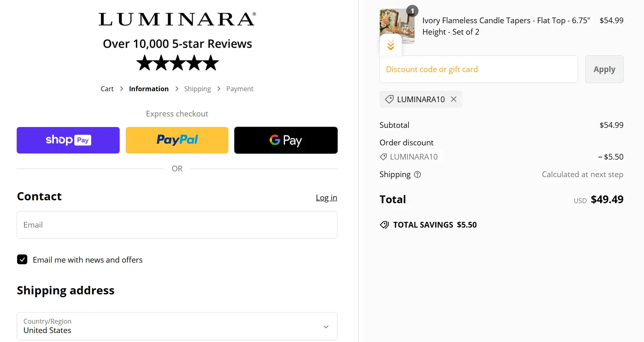The image size is (644, 342).
Task: Remove the LUMINARA10 discount code tag
Action: (453, 99)
